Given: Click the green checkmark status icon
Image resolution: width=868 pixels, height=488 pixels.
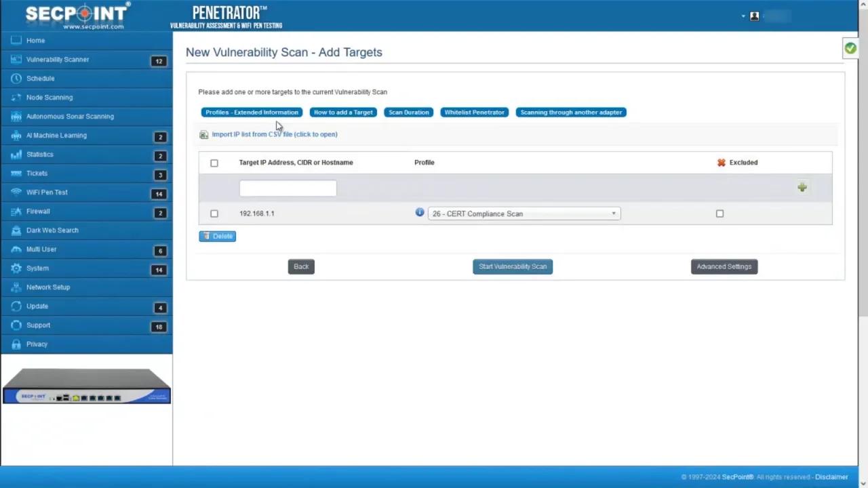Looking at the screenshot, I should click(x=850, y=47).
